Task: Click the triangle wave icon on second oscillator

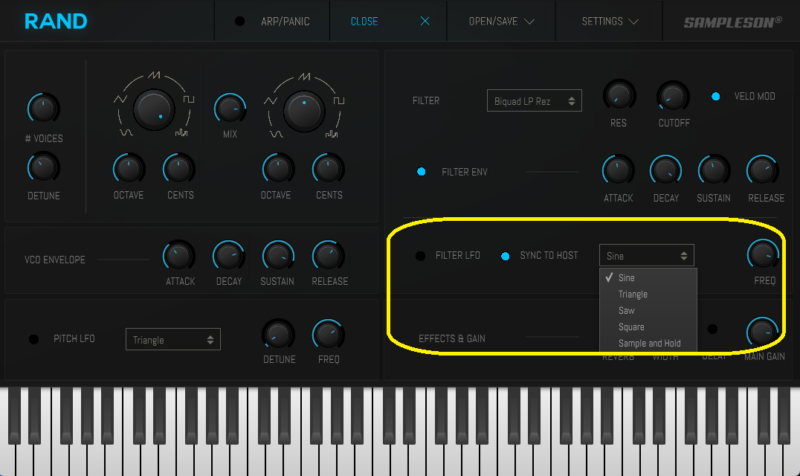Action: coord(270,101)
